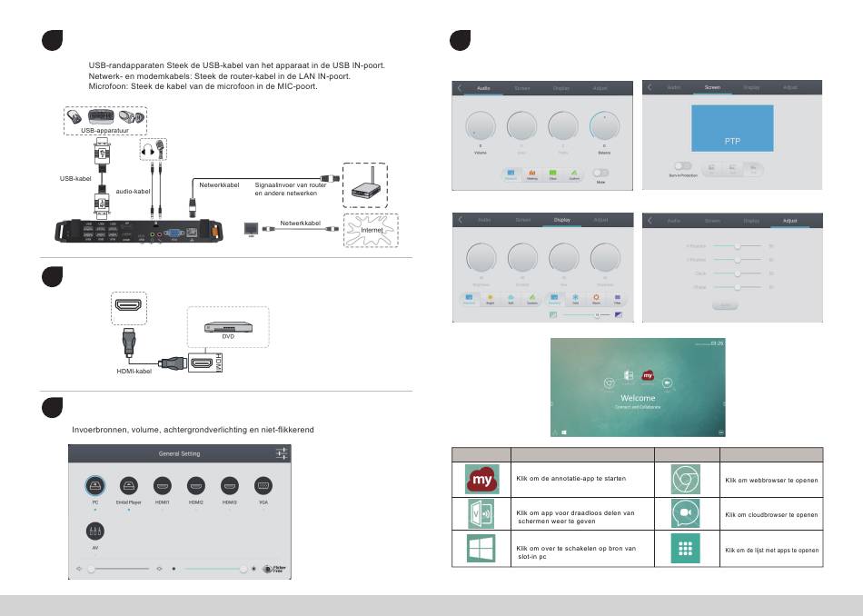The width and height of the screenshot is (863, 616).
Task: Click Windows icon at Welcome screen bottom-left
Action: [564, 432]
